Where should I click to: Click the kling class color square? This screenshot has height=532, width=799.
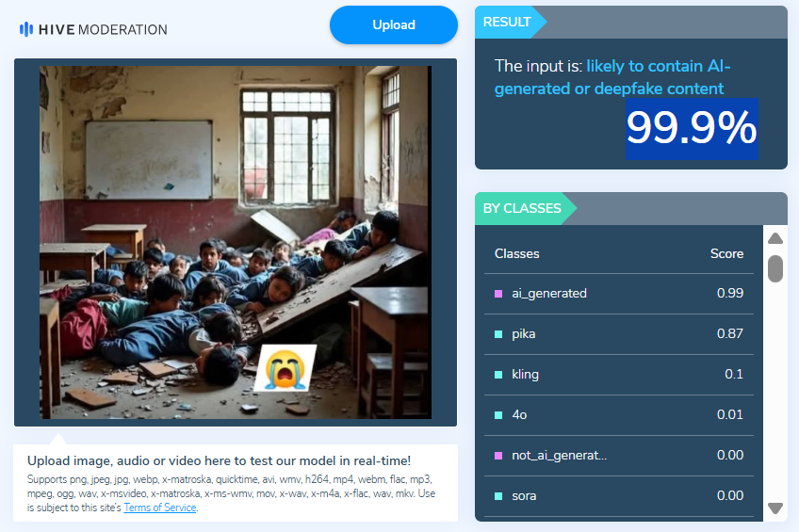[498, 375]
